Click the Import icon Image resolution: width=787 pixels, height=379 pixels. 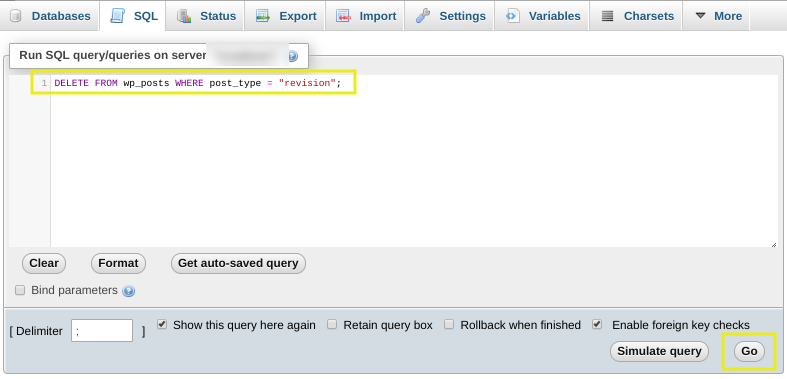pos(343,16)
